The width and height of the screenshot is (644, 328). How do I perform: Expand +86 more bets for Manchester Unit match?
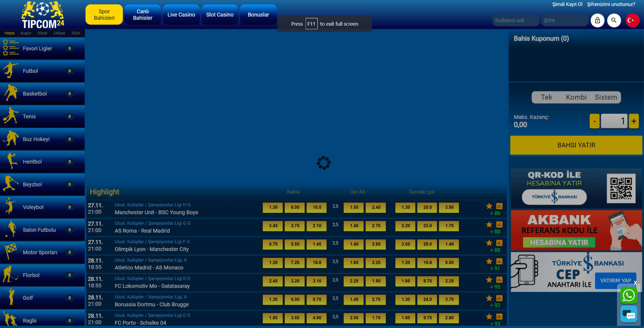tap(495, 213)
